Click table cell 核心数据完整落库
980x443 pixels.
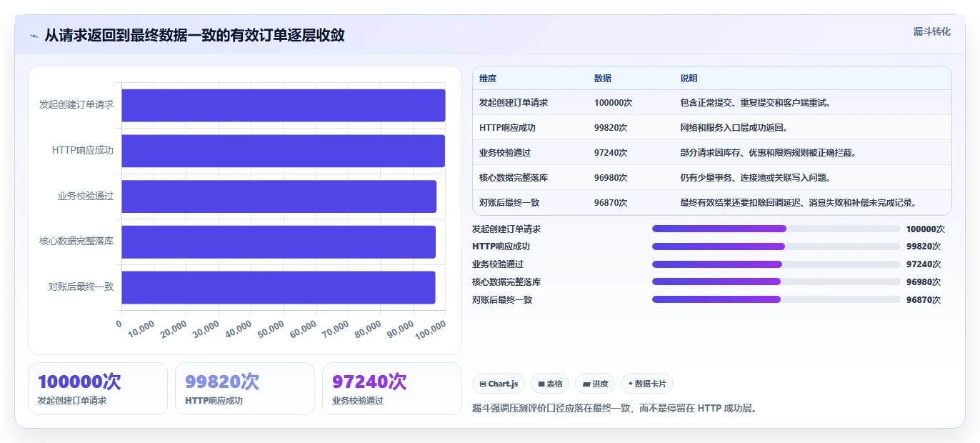tap(514, 178)
